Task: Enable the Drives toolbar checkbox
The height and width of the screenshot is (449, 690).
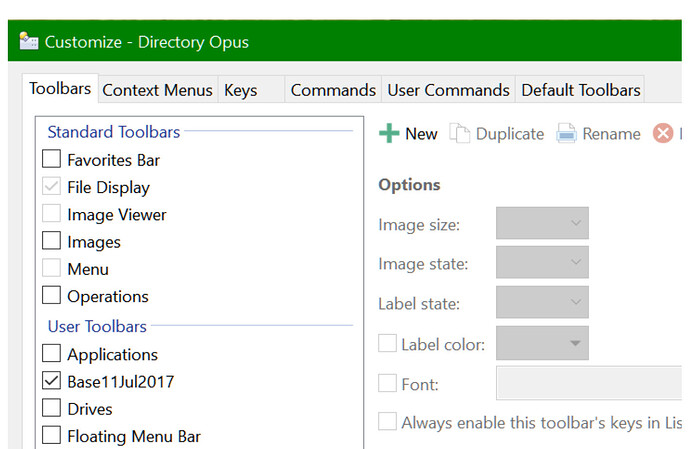Action: [x=51, y=408]
